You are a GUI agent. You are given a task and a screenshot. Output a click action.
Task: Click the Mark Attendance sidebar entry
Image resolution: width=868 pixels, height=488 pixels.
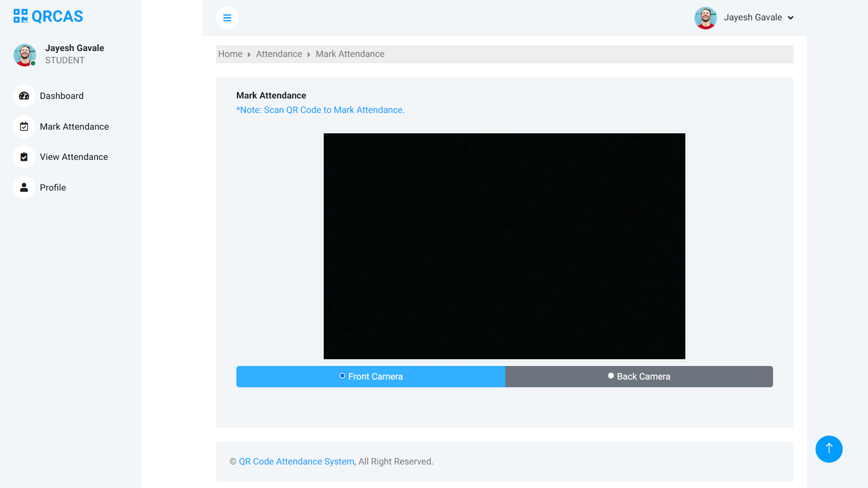click(74, 127)
